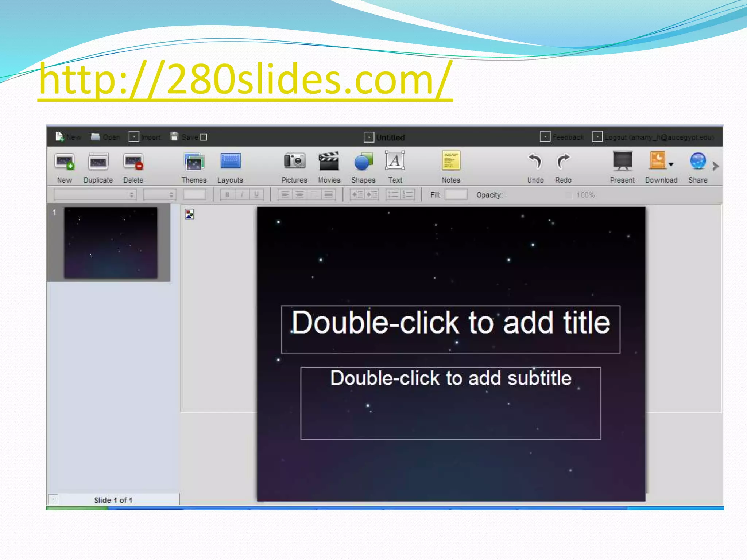Click the small image icon beside the slide canvas
The width and height of the screenshot is (747, 560).
pos(190,214)
